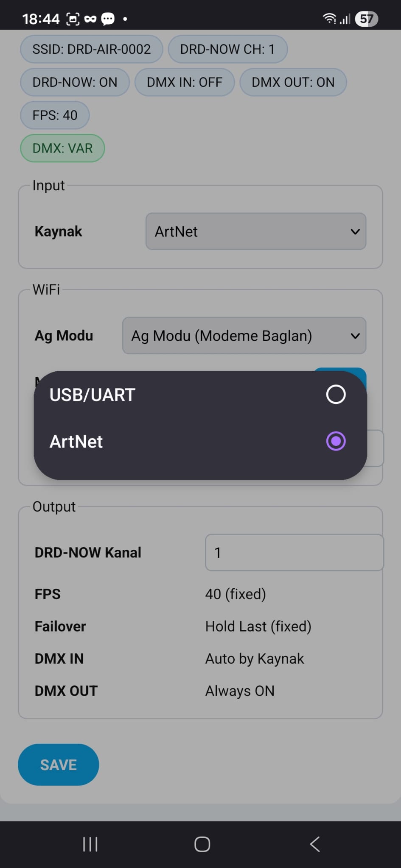Select the USB/UART radio button
Image resolution: width=401 pixels, height=868 pixels.
pos(335,394)
